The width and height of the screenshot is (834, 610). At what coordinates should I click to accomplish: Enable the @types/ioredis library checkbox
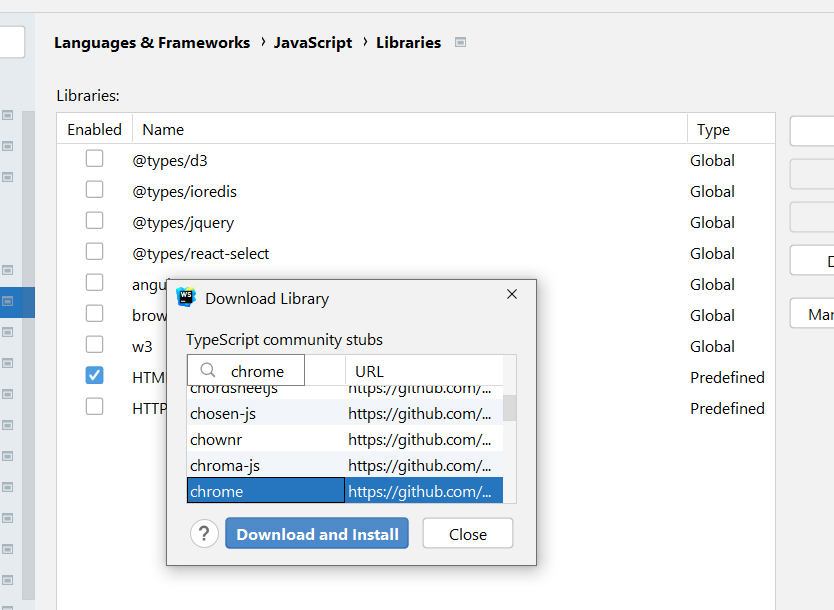94,189
